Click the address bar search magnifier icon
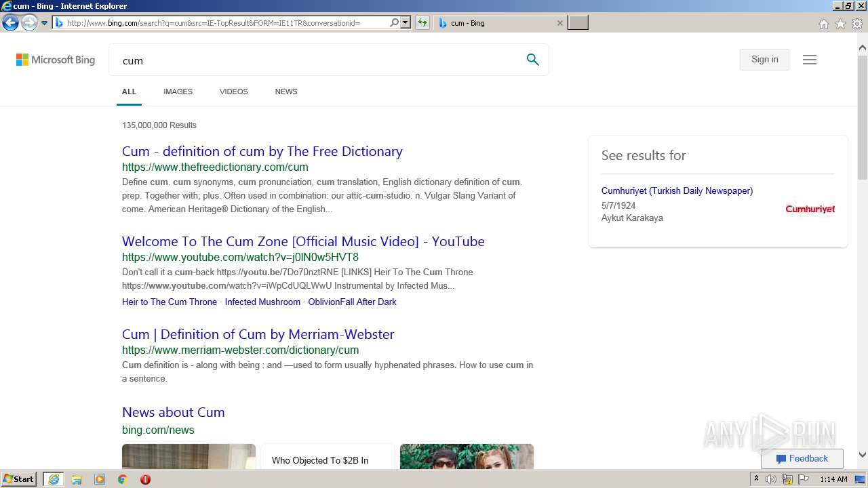868x488 pixels. (394, 23)
